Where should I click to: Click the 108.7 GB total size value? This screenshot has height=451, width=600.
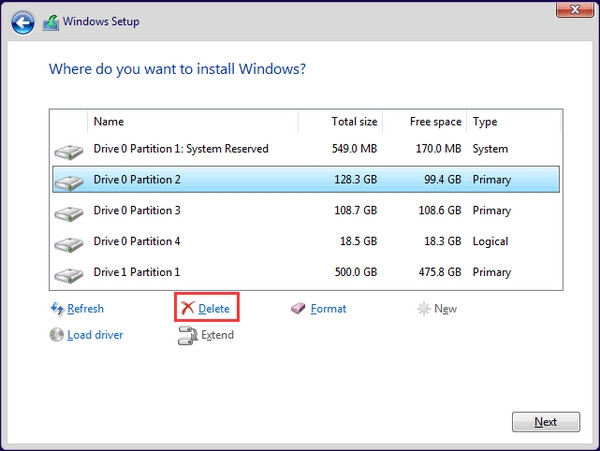click(356, 210)
